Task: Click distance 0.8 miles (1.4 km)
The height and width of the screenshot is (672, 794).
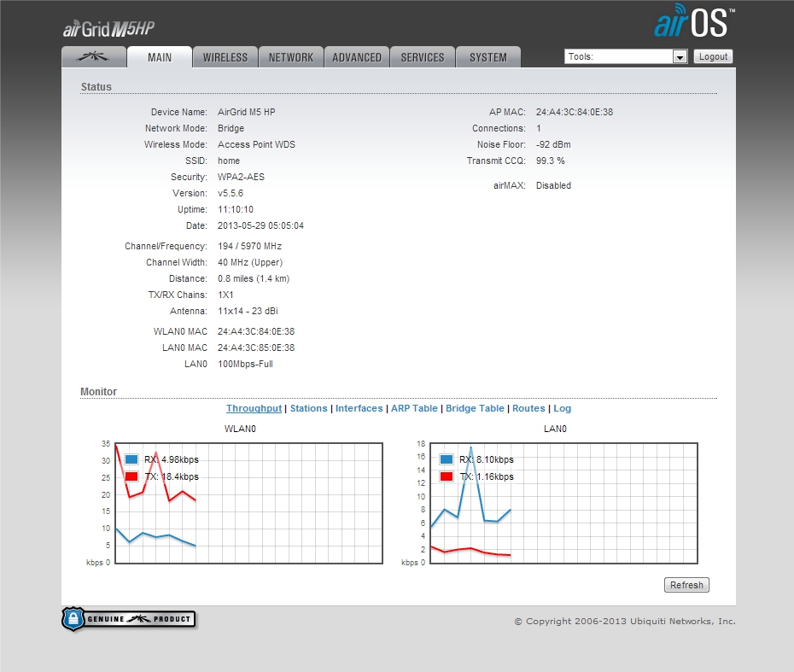Action: (x=254, y=278)
